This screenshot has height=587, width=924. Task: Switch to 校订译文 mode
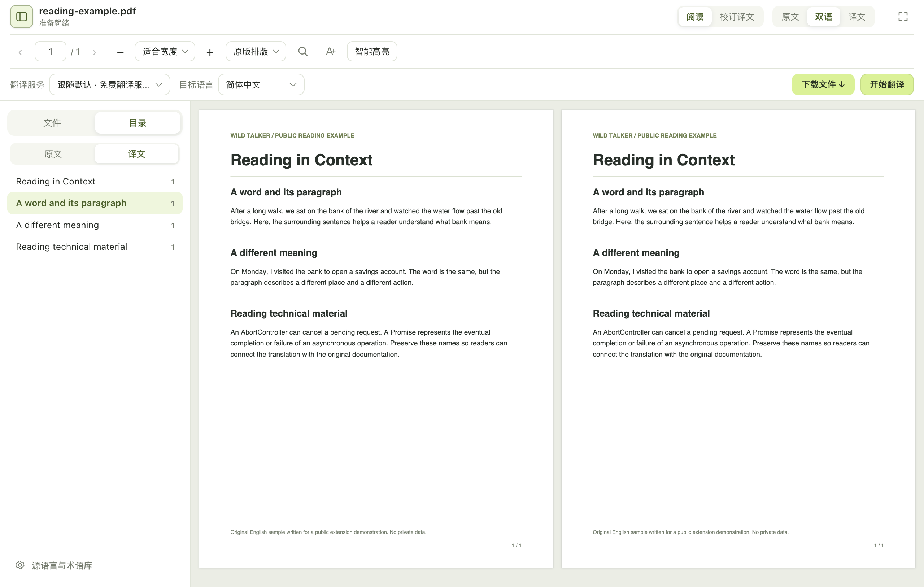[737, 17]
